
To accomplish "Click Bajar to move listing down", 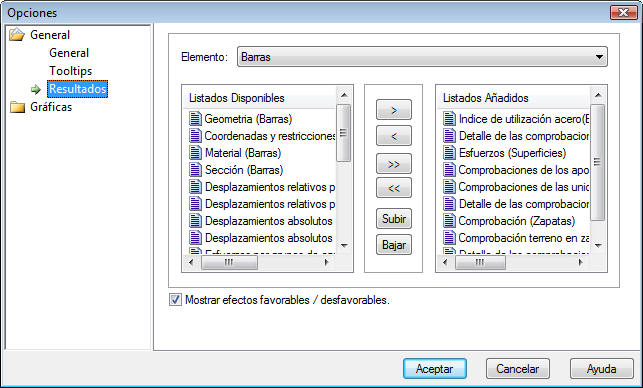I will coord(394,245).
